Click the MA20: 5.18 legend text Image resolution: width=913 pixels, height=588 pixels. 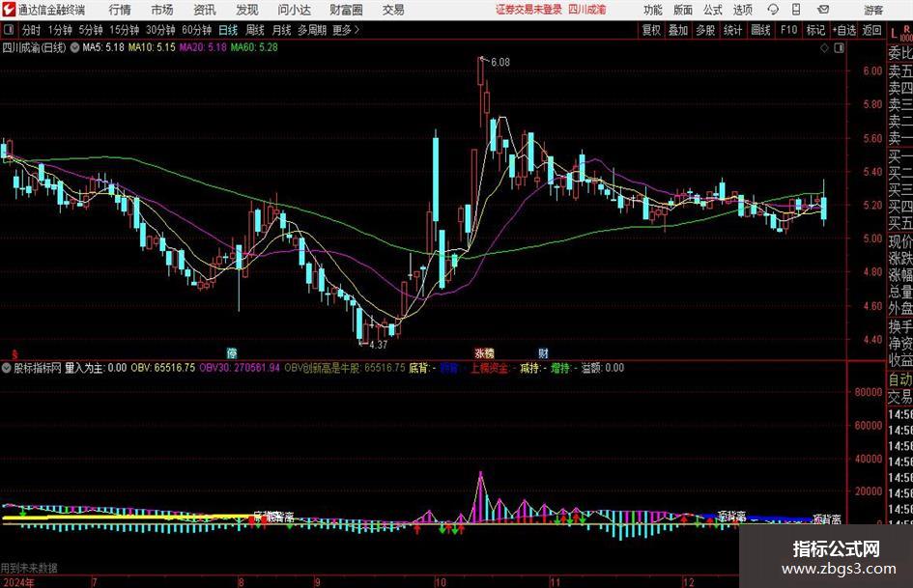tap(203, 47)
